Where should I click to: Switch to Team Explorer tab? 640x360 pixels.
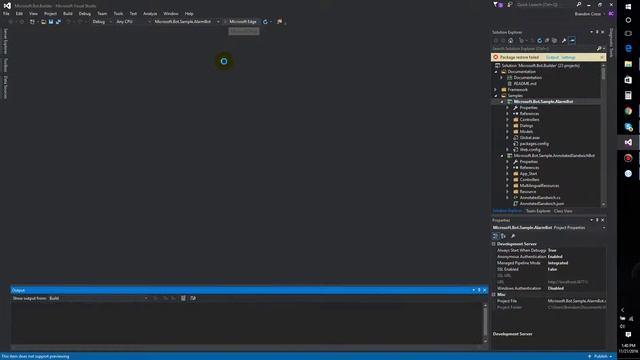pyautogui.click(x=538, y=211)
